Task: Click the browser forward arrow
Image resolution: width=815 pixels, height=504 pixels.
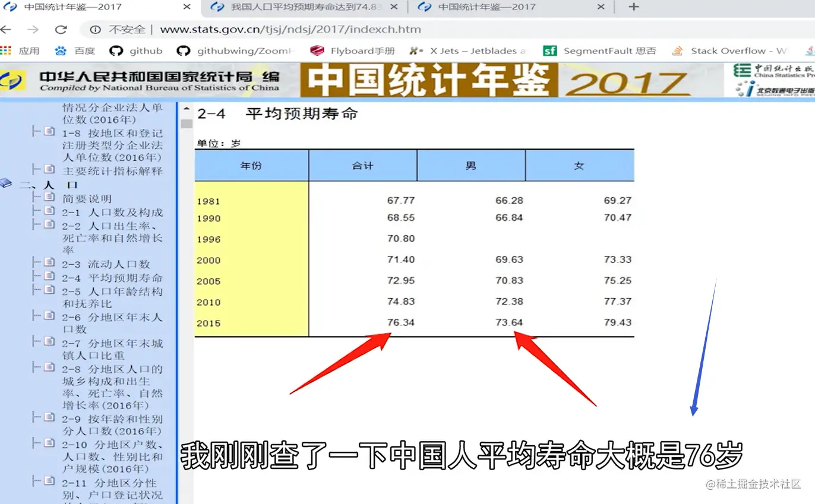Action: click(33, 29)
